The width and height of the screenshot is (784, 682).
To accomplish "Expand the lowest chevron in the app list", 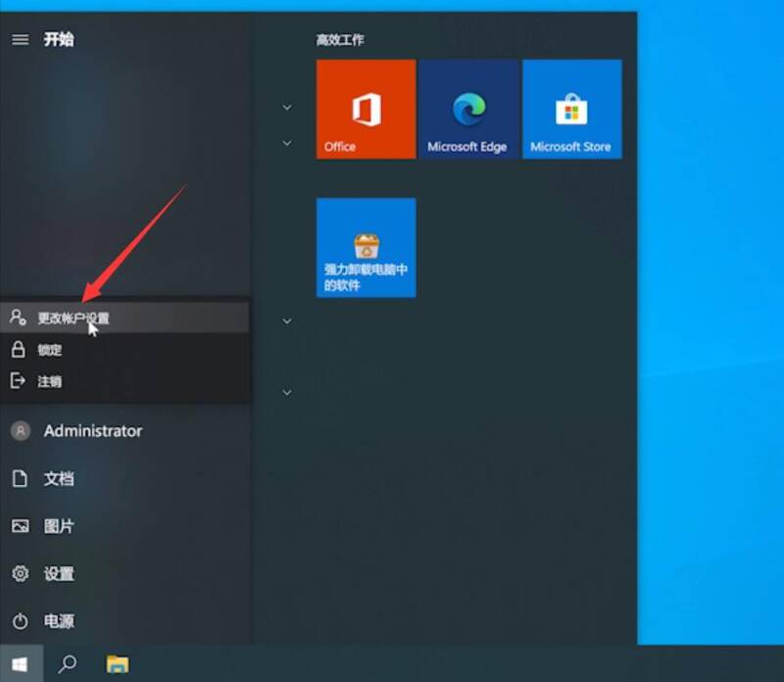I will coord(287,393).
